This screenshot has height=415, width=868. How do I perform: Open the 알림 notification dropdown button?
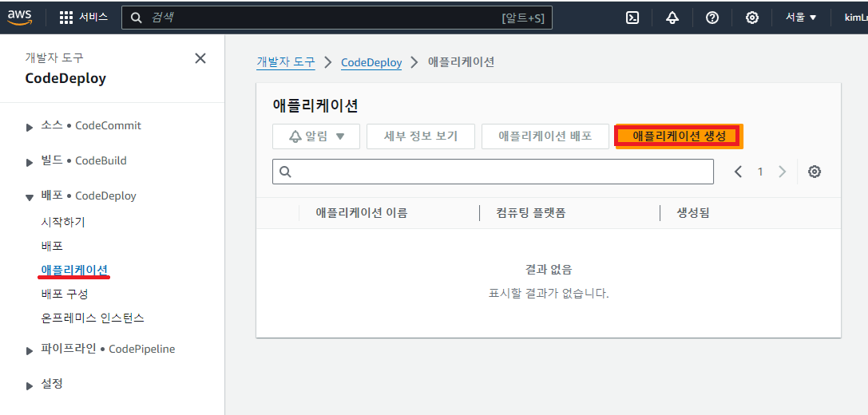coord(316,136)
